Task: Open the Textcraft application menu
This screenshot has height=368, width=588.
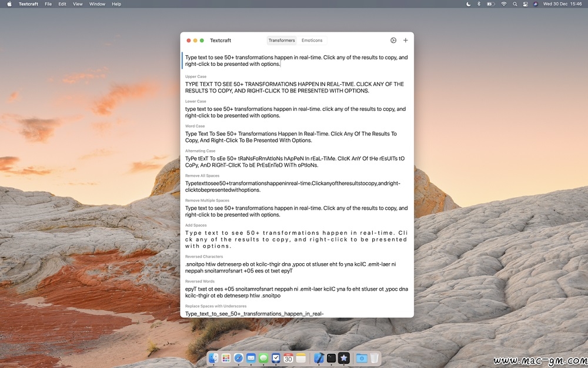Action: 28,4
